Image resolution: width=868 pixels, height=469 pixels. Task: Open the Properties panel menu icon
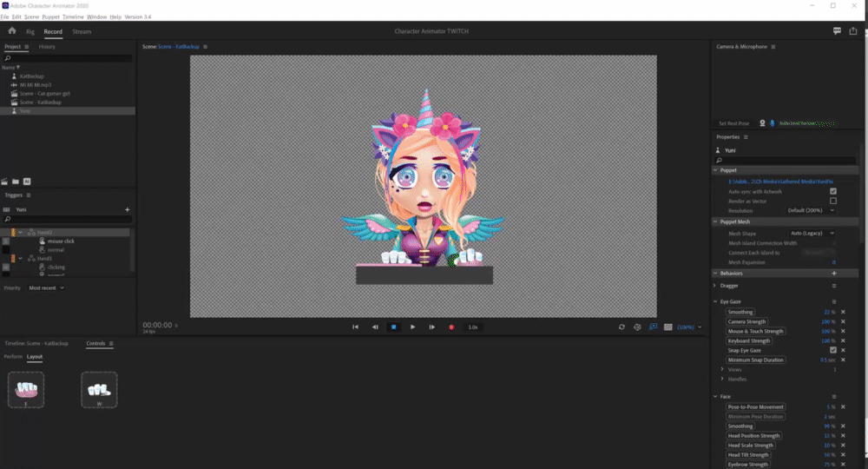point(746,137)
